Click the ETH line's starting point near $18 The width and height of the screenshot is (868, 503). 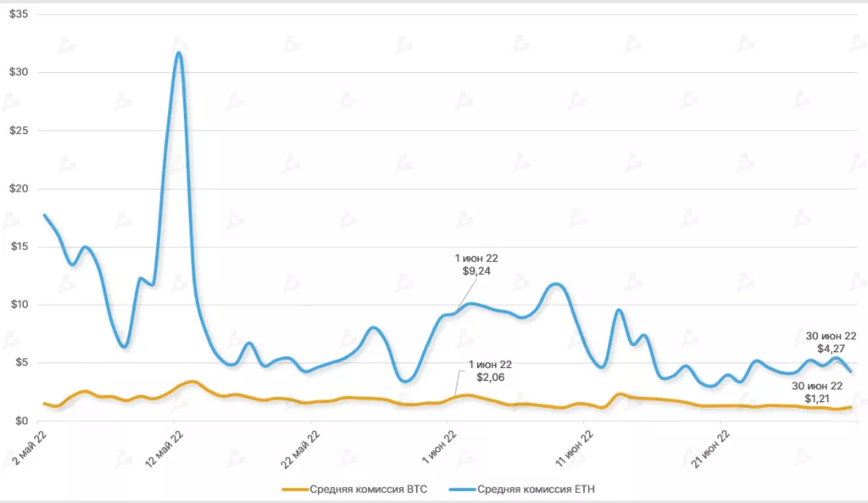pyautogui.click(x=44, y=215)
